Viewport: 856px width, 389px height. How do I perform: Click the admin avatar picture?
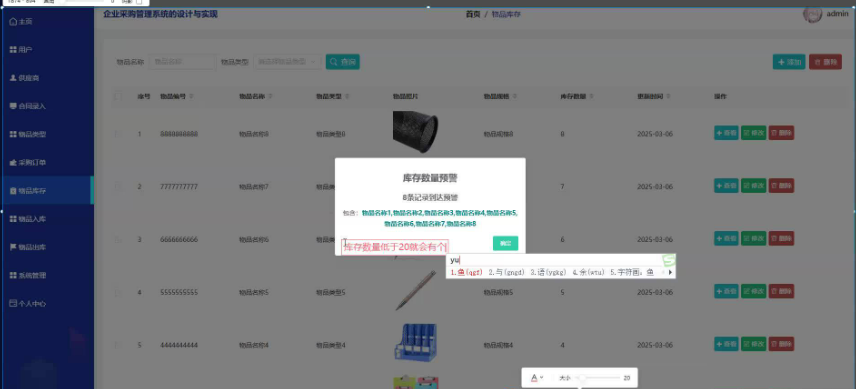(x=812, y=14)
